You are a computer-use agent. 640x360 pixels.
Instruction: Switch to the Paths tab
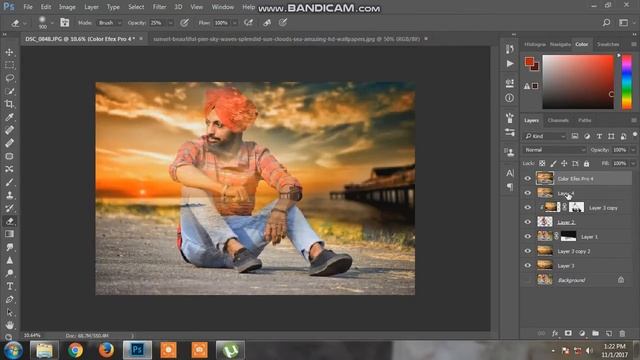click(x=584, y=120)
